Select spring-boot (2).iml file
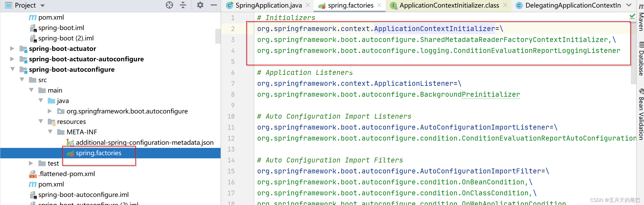644x205 pixels. 66,38
